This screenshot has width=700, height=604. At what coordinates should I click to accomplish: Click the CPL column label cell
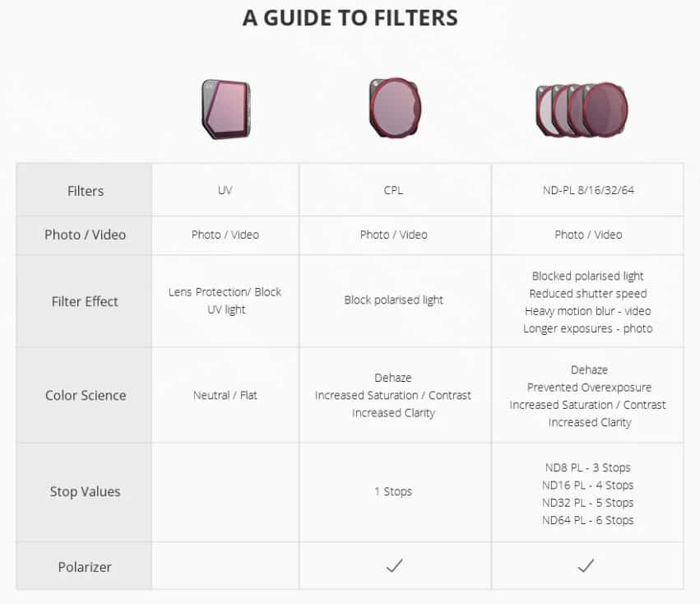[x=394, y=191]
